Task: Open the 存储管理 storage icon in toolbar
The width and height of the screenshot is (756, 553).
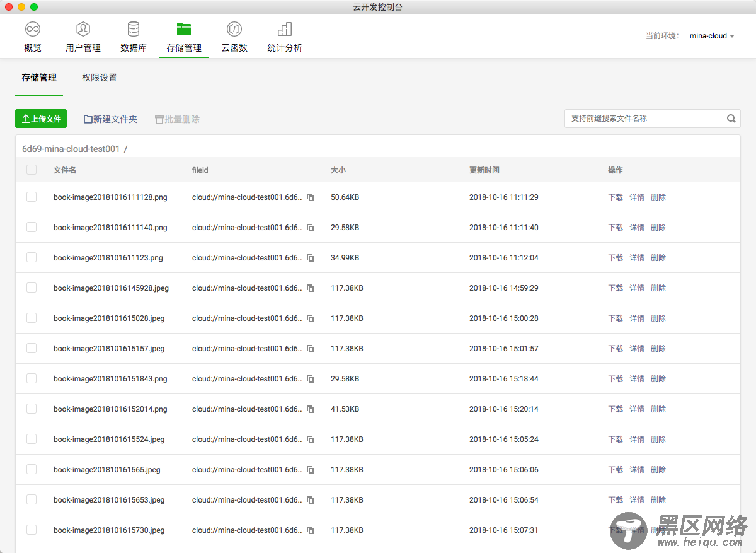Action: (x=184, y=29)
